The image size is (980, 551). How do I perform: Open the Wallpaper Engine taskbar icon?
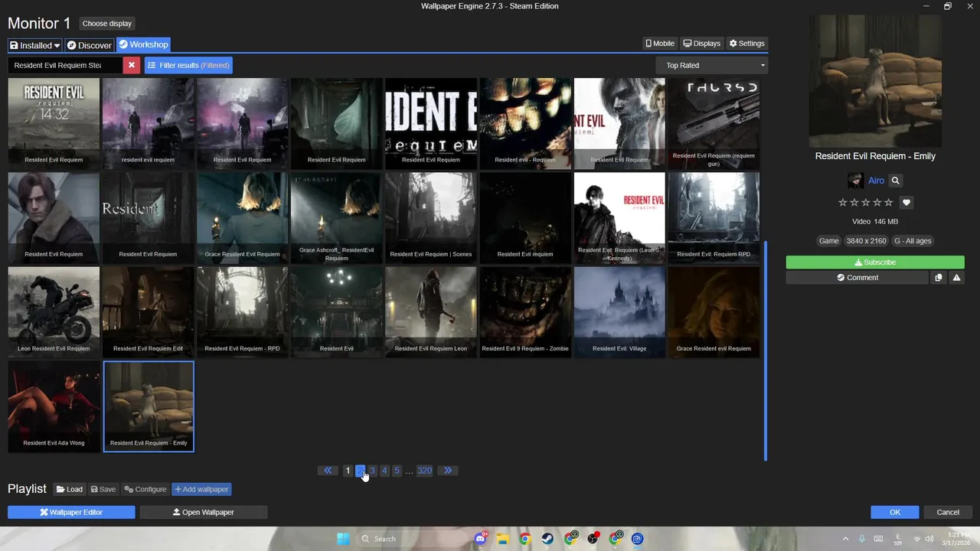(x=638, y=539)
